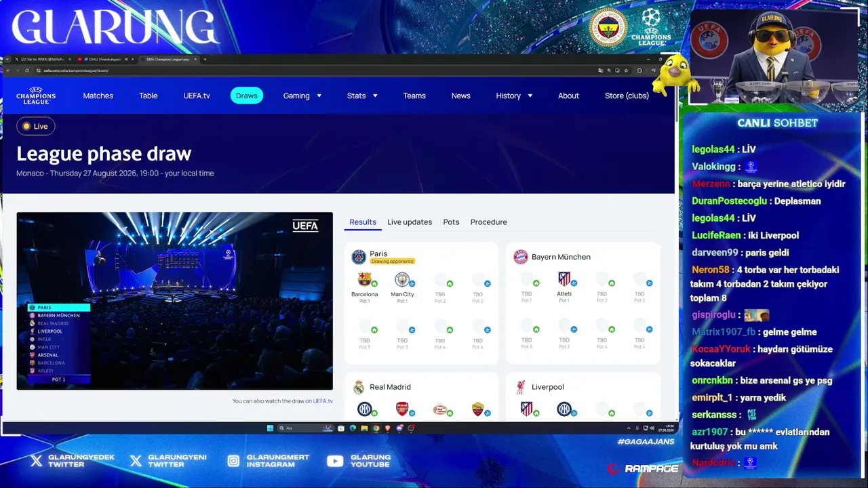Click the PSV crest in the Real Madrid card
The width and height of the screenshot is (868, 488).
tap(440, 409)
